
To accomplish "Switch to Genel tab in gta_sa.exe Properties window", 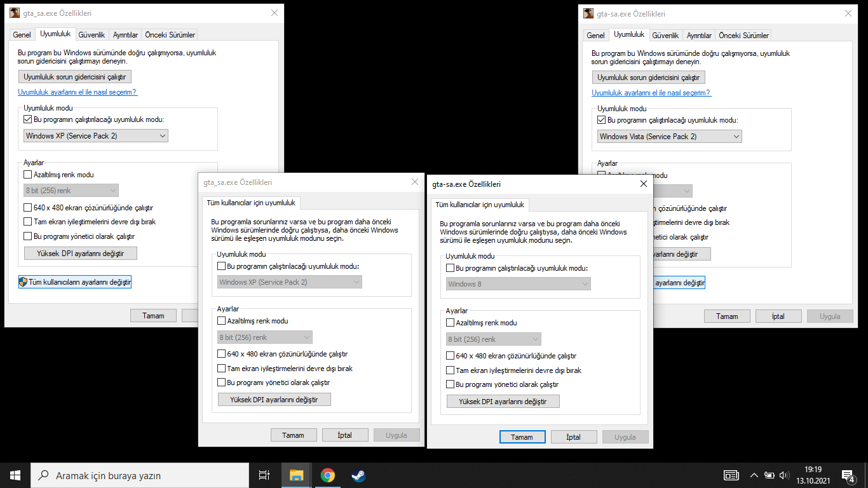I will click(22, 35).
